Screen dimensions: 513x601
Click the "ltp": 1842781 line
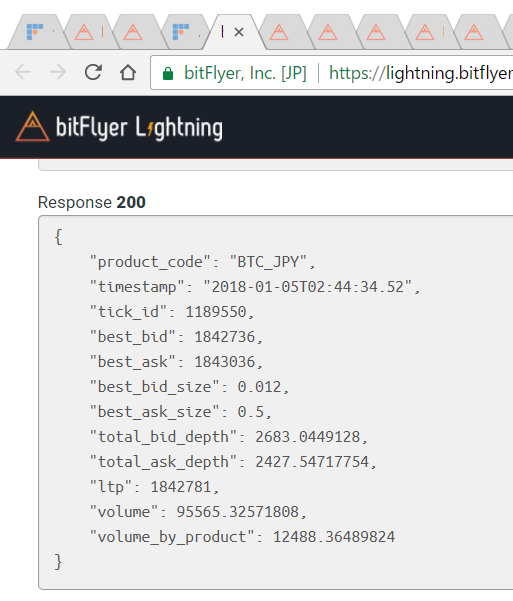point(154,487)
